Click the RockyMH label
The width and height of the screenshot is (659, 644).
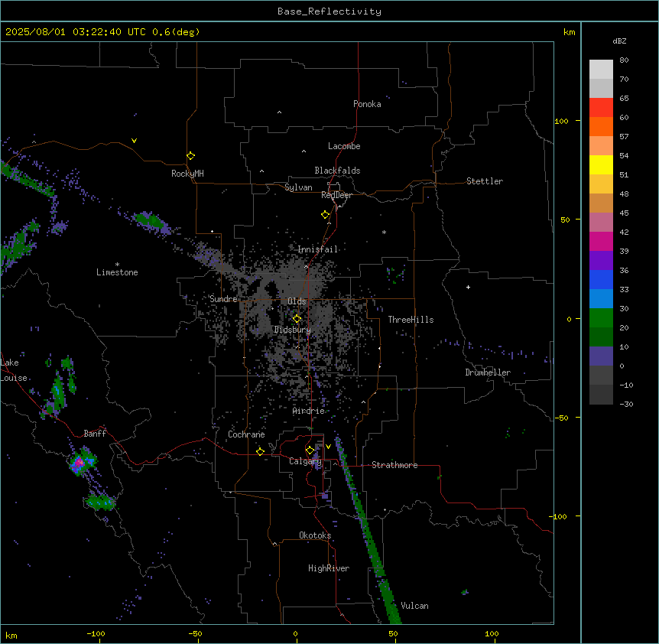187,173
